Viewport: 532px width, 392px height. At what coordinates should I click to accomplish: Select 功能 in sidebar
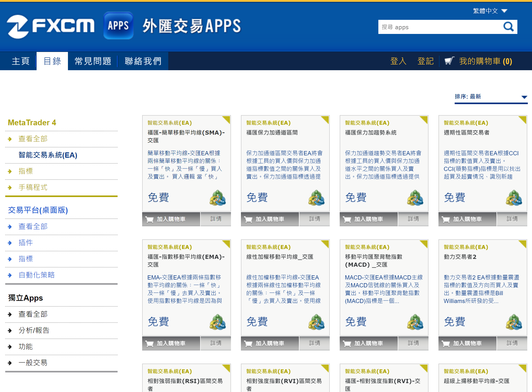click(26, 347)
